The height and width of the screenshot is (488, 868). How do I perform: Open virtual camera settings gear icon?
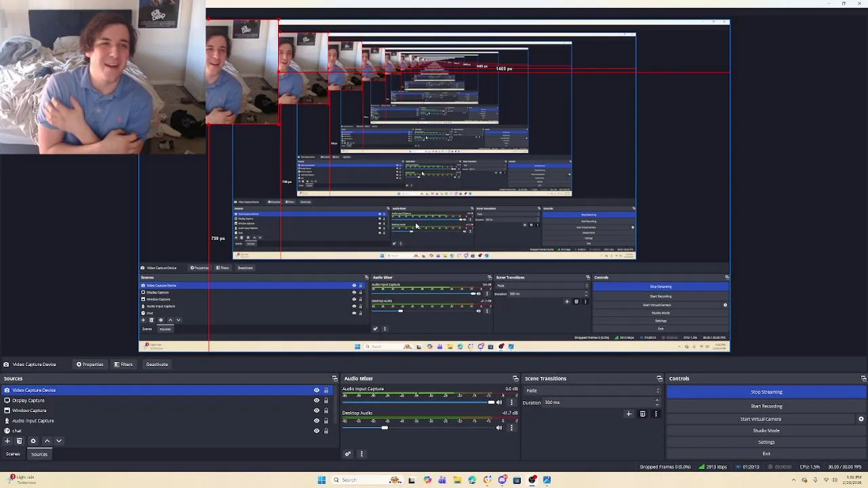(861, 419)
